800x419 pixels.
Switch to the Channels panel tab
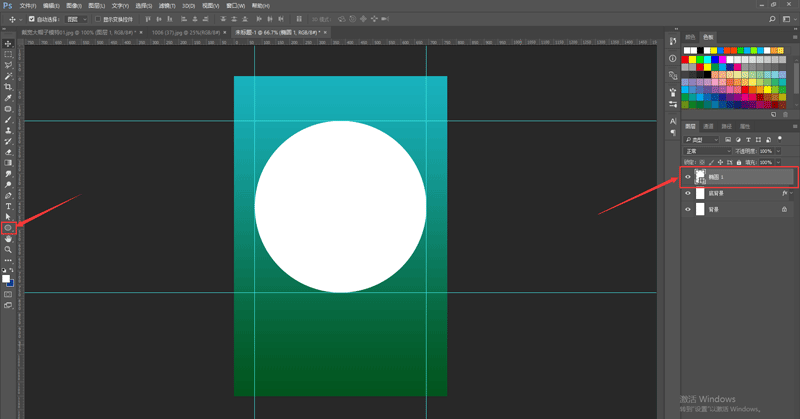tap(708, 126)
